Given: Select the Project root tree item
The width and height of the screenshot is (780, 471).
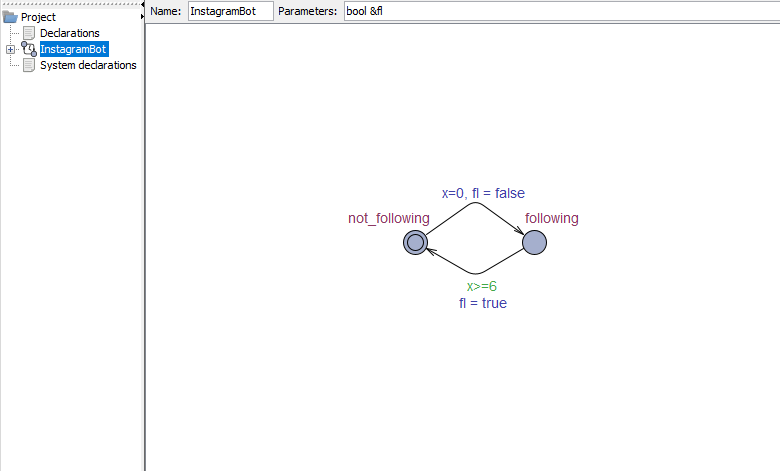Looking at the screenshot, I should tap(38, 17).
